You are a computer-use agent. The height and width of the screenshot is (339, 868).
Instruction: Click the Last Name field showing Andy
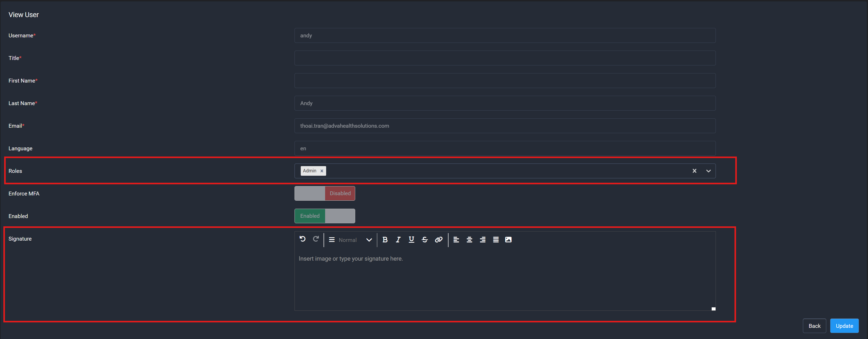click(x=505, y=103)
